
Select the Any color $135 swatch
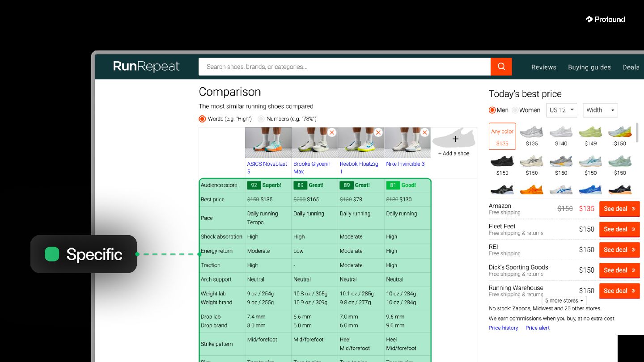pos(502,136)
